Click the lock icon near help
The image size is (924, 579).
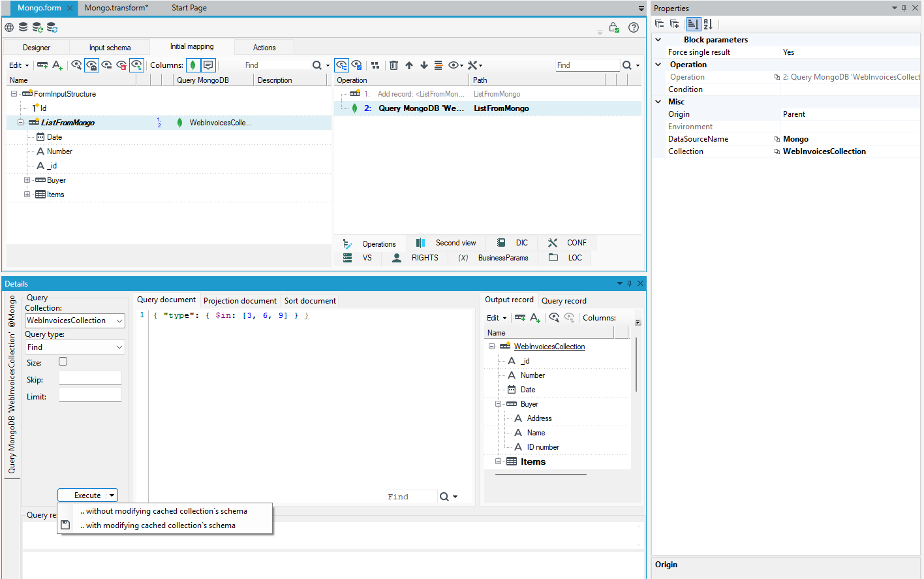(614, 27)
